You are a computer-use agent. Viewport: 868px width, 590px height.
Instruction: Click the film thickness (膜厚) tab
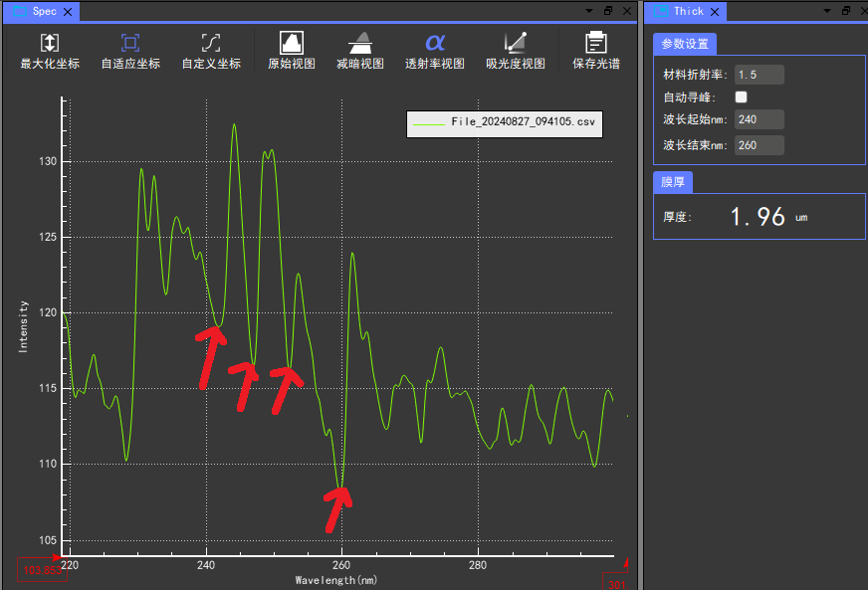[673, 182]
